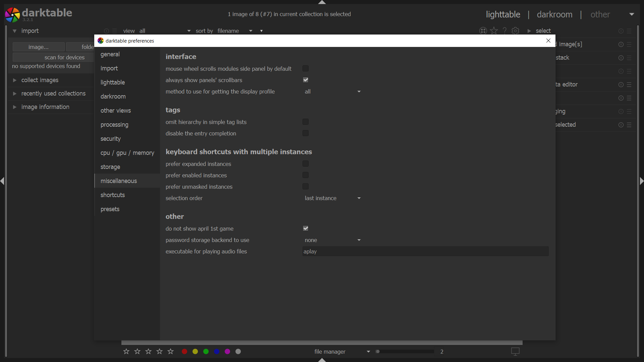Click the help question mark icon

click(505, 31)
